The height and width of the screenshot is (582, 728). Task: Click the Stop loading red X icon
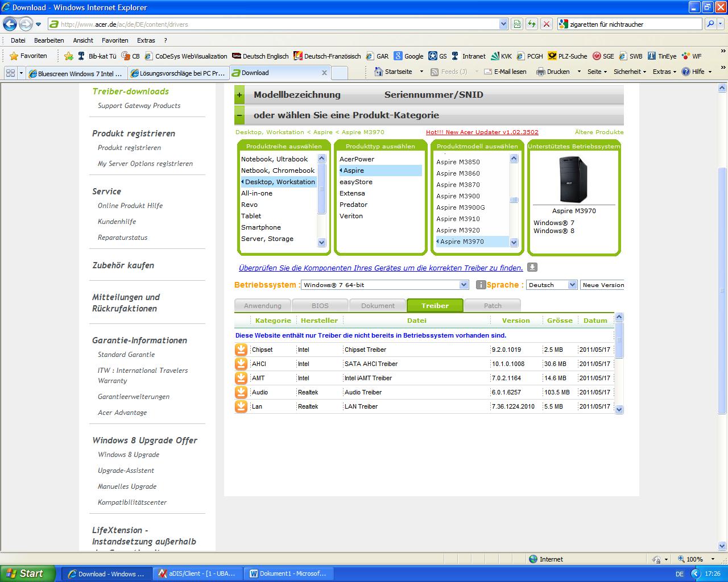tap(547, 24)
